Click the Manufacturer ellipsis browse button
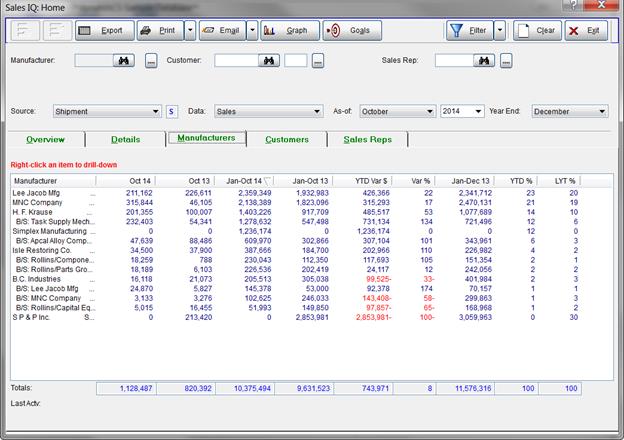 click(x=151, y=61)
